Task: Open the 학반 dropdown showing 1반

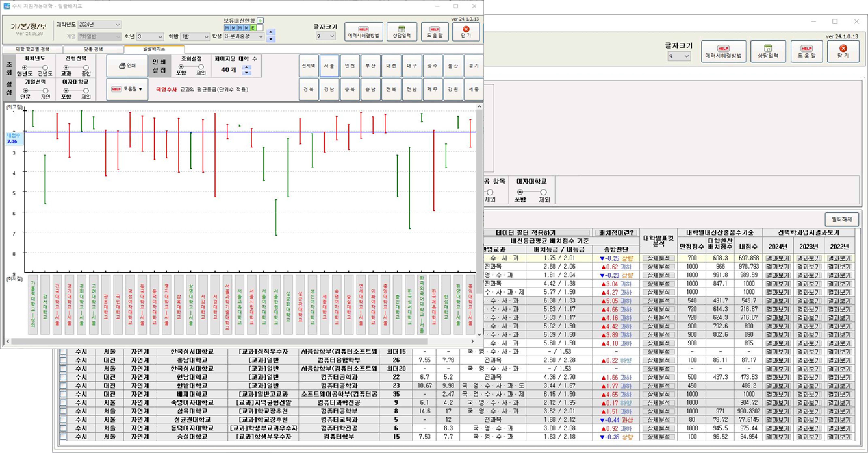Action: (195, 36)
